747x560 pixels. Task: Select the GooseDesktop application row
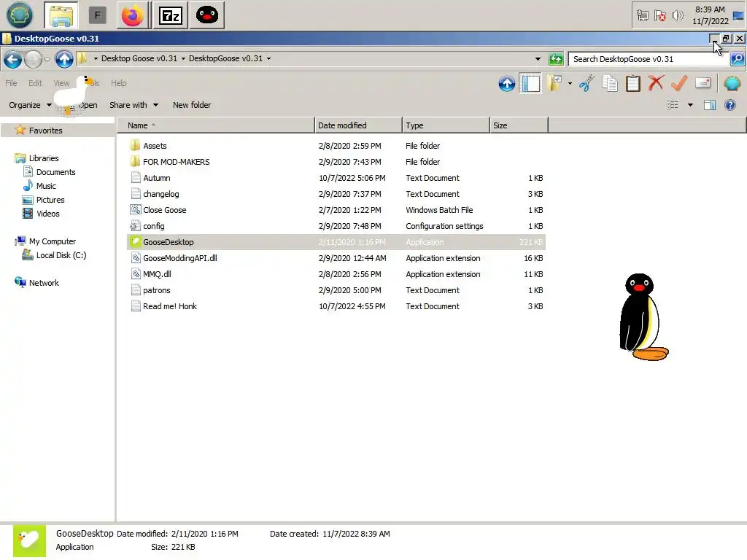(x=336, y=242)
